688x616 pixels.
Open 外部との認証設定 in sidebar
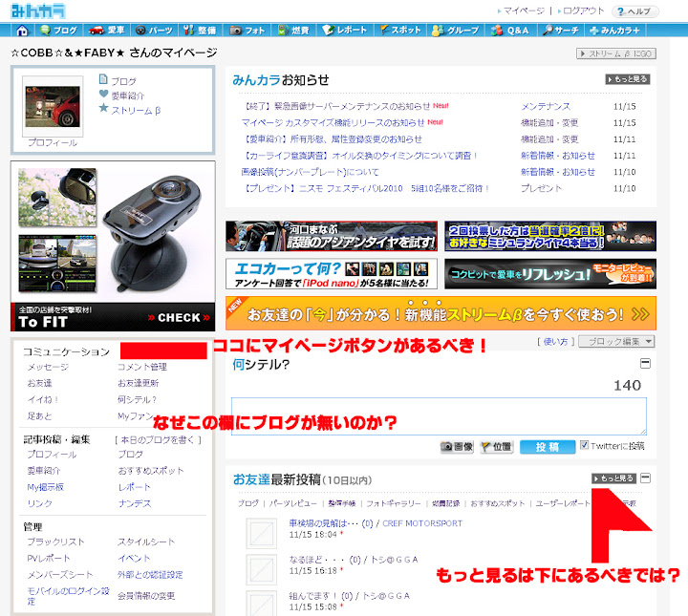[x=150, y=575]
